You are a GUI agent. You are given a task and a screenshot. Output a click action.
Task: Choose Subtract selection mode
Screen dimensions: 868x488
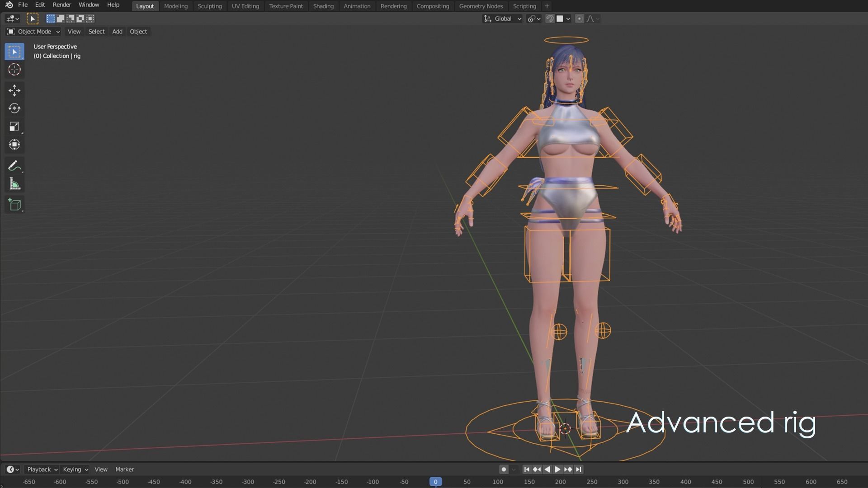click(x=71, y=19)
